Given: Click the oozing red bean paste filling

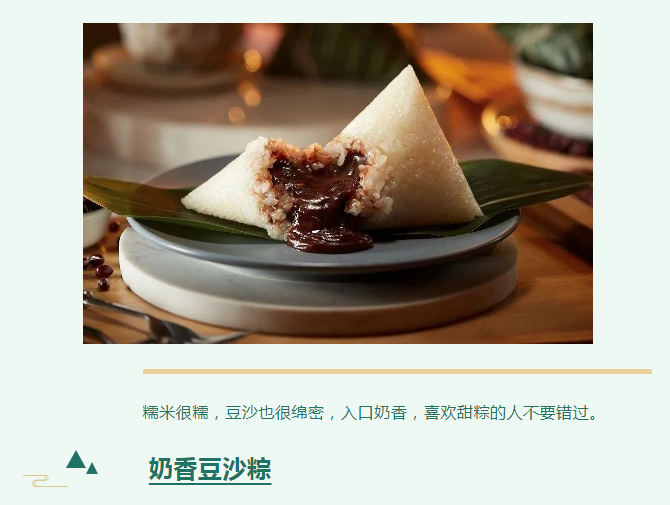Looking at the screenshot, I should point(320,201).
